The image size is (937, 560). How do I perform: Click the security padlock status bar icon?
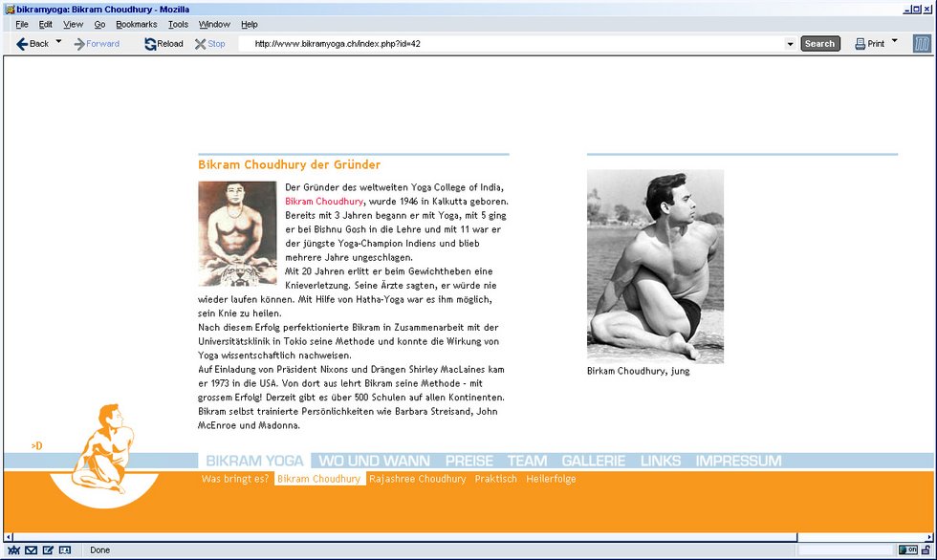tap(926, 549)
